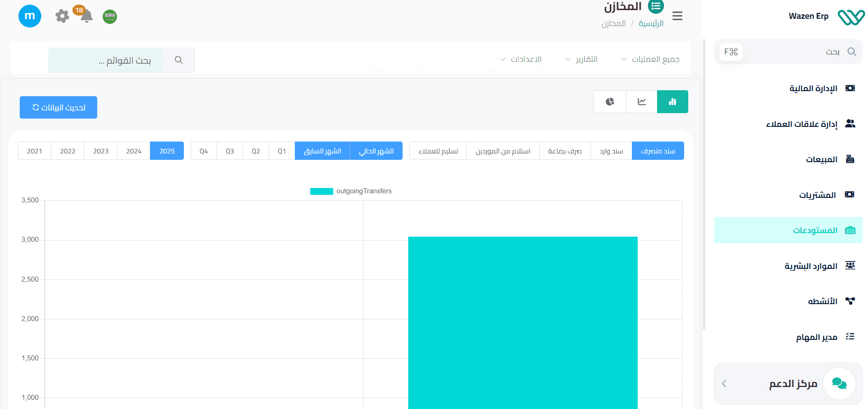Select the bar chart view icon
Screen dimensions: 868x409
[x=672, y=102]
